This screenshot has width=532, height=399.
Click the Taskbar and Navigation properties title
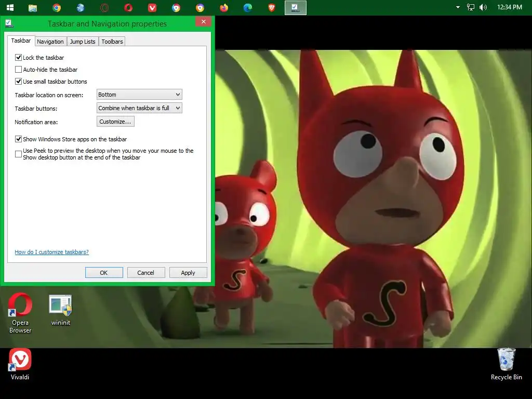point(107,24)
